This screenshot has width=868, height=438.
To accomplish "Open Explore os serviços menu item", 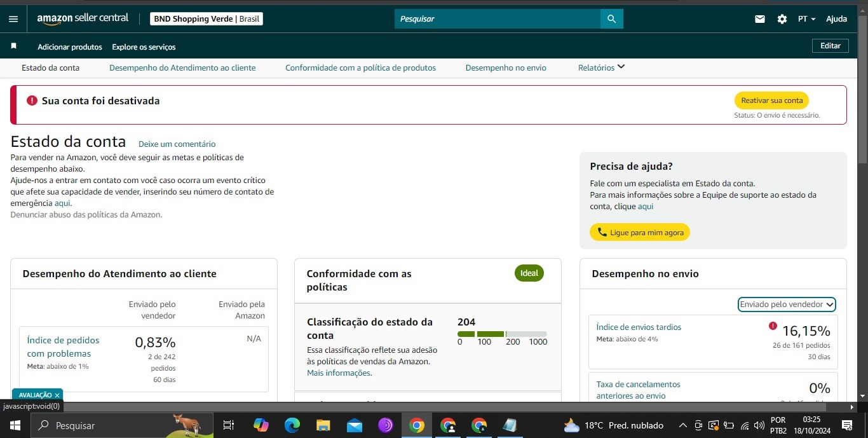I will click(x=144, y=47).
